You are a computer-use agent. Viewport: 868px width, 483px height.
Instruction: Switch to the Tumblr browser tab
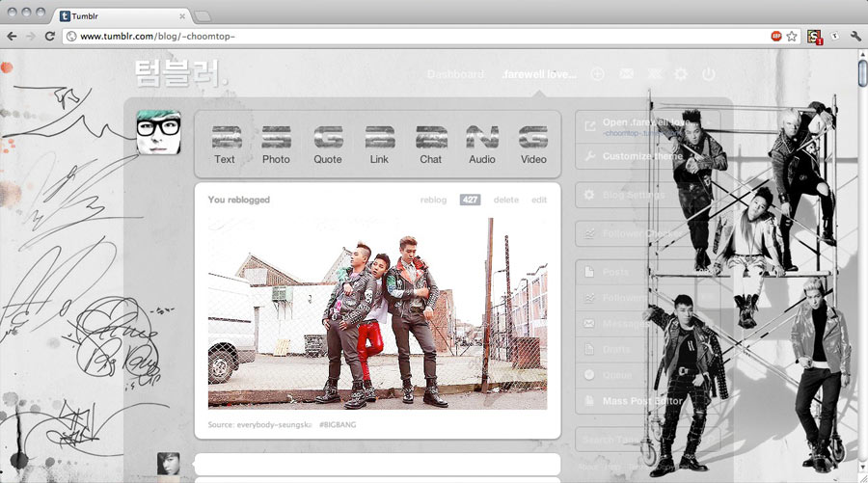[122, 16]
